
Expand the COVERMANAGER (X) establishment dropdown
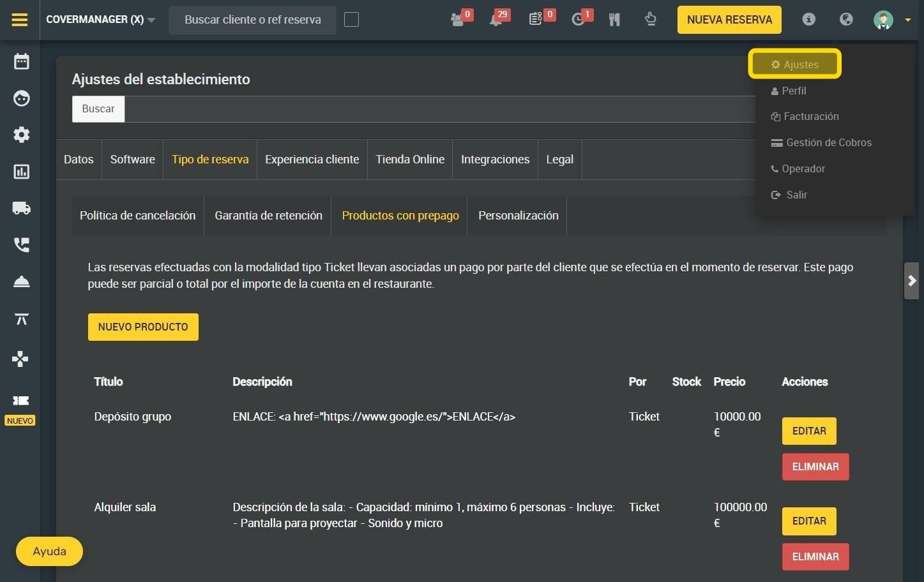coord(101,20)
